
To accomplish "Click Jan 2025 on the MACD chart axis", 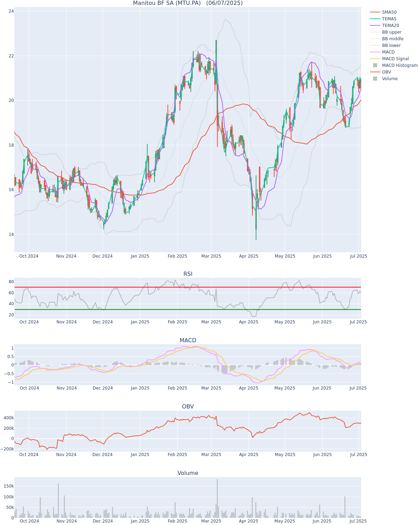I will pos(140,388).
